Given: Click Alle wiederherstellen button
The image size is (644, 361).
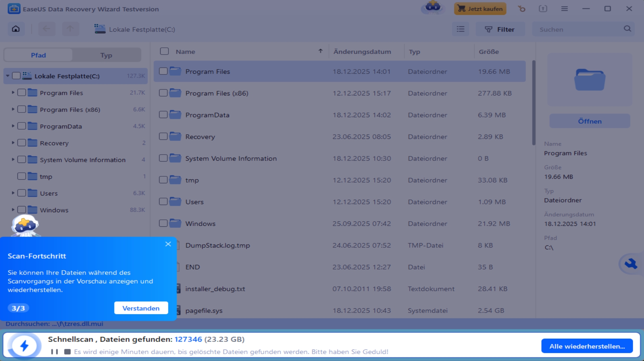Looking at the screenshot, I should 587,346.
